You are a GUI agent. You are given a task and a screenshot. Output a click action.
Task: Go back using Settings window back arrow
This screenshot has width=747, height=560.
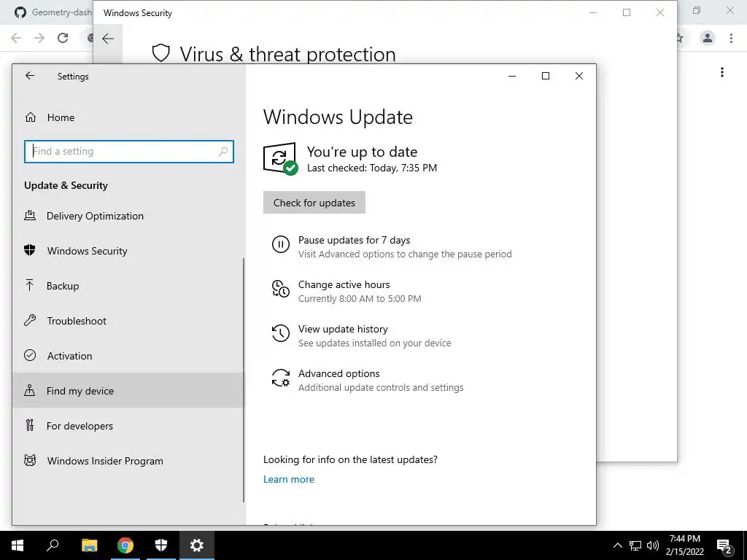pyautogui.click(x=30, y=76)
